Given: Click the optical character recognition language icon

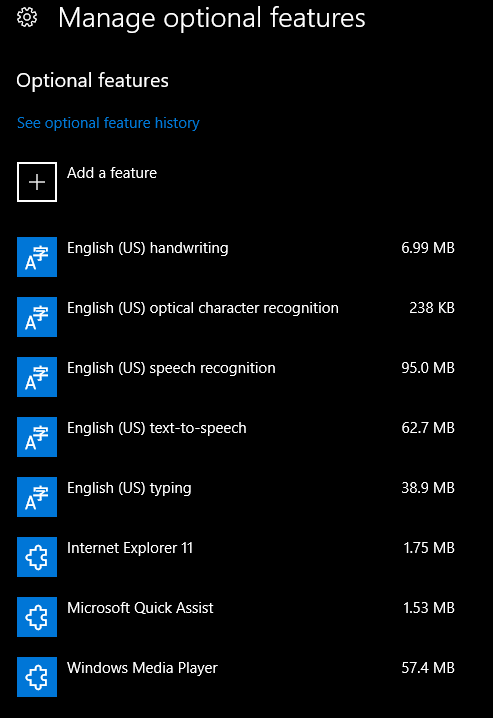Looking at the screenshot, I should [x=37, y=317].
